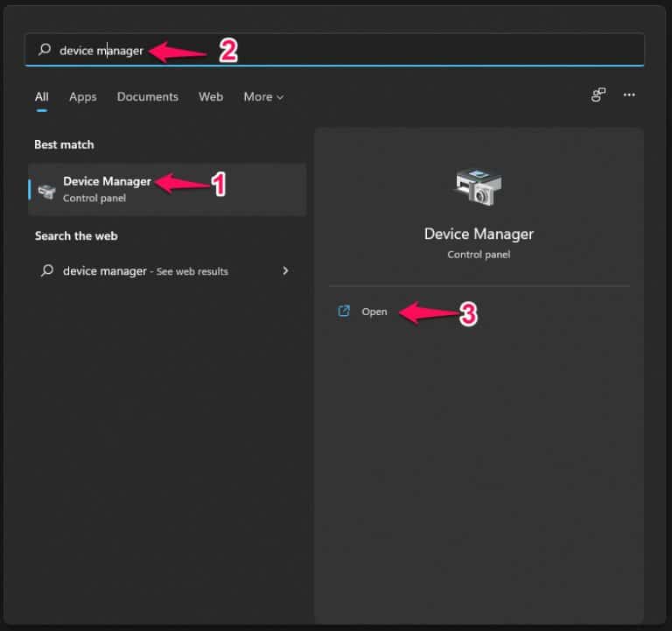
Task: Click the small Device Manager icon in results
Action: pyautogui.click(x=46, y=190)
